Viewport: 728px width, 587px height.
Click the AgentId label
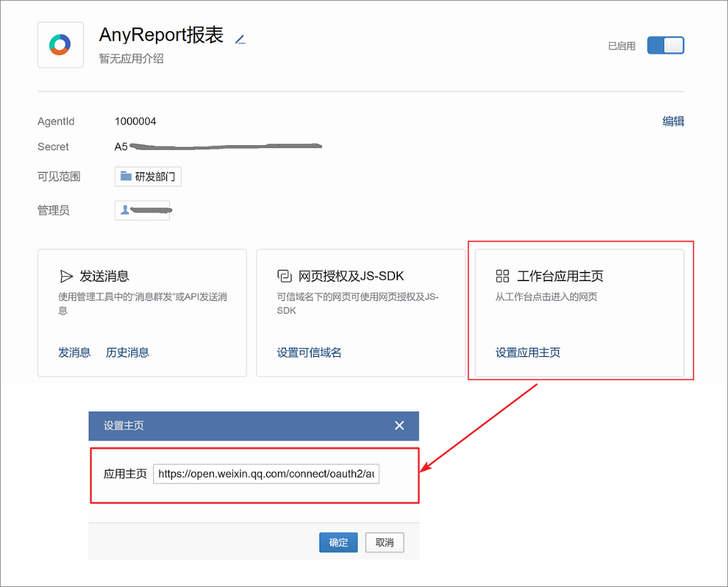click(56, 121)
